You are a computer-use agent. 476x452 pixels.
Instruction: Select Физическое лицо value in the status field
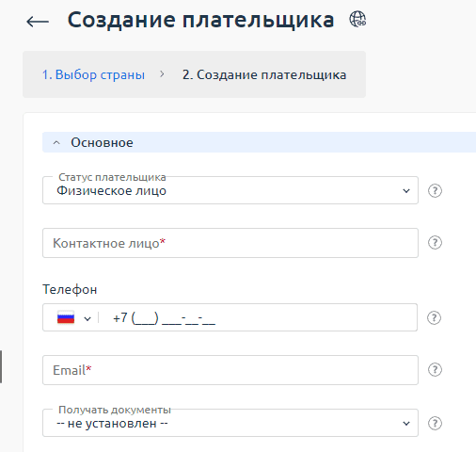click(111, 191)
